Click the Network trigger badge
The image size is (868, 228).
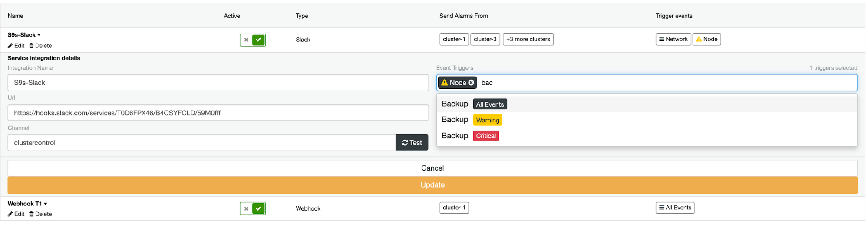pyautogui.click(x=673, y=39)
